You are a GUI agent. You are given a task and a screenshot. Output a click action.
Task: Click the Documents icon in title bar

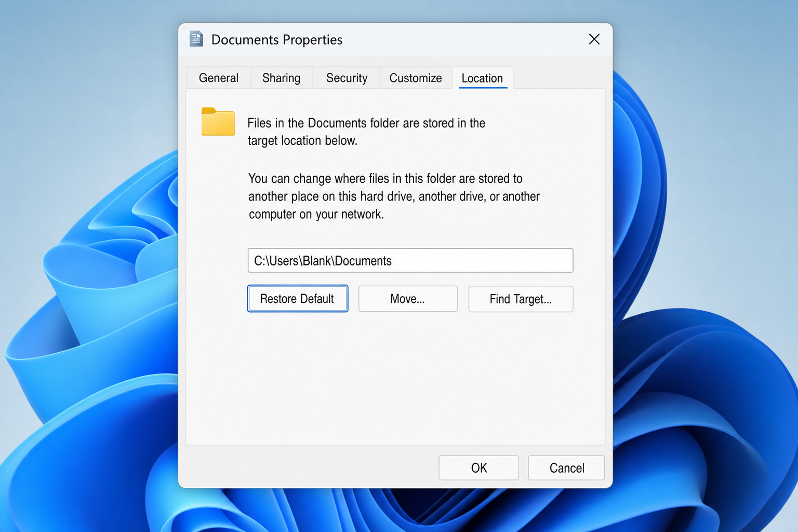196,39
